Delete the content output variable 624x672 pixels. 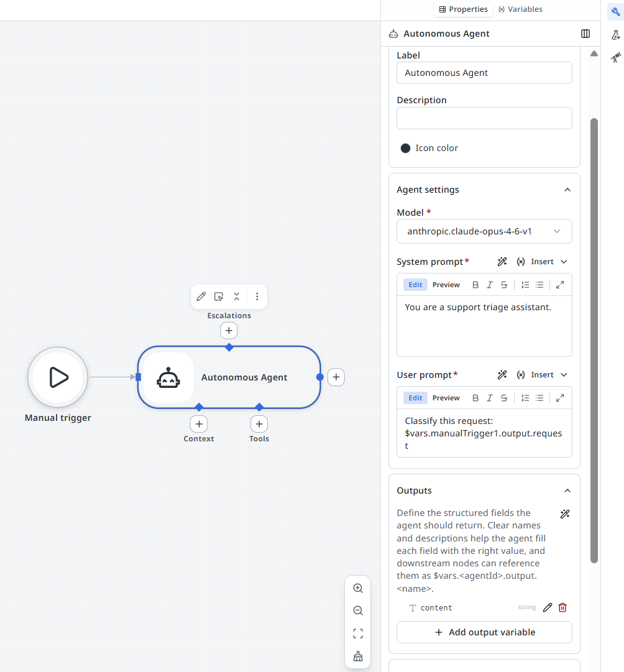click(562, 607)
